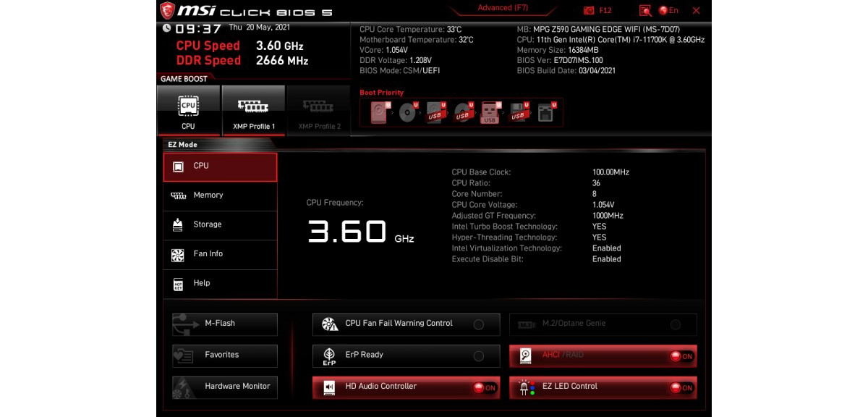868x417 pixels.
Task: Open the setup notes magnifier icon top right
Action: coord(644,9)
